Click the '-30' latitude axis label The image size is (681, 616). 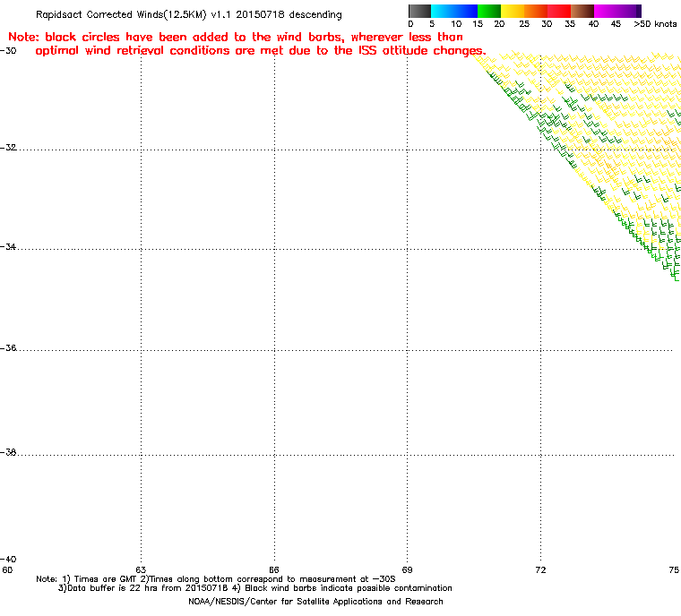tap(8, 50)
